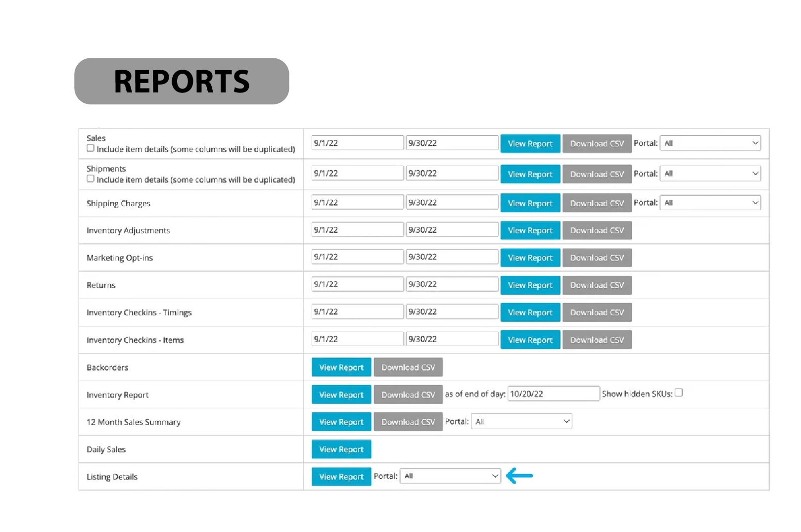Tick Include item details under Sales

click(91, 148)
